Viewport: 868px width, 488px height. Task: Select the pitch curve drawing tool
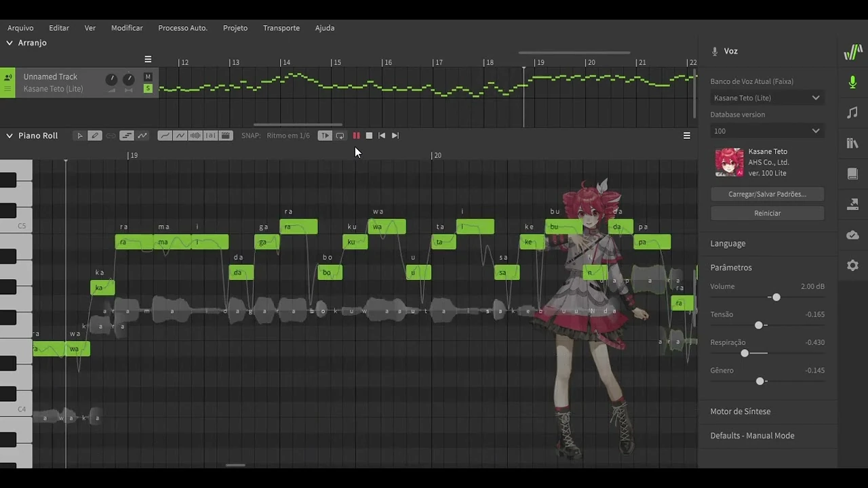[165, 136]
